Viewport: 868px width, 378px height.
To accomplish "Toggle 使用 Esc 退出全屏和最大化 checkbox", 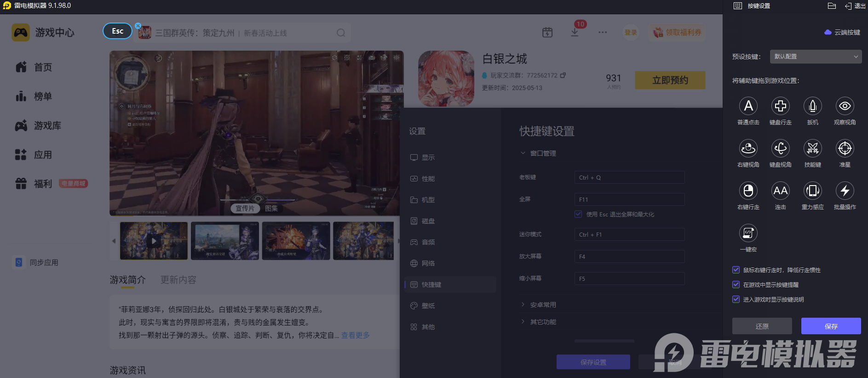I will 578,214.
